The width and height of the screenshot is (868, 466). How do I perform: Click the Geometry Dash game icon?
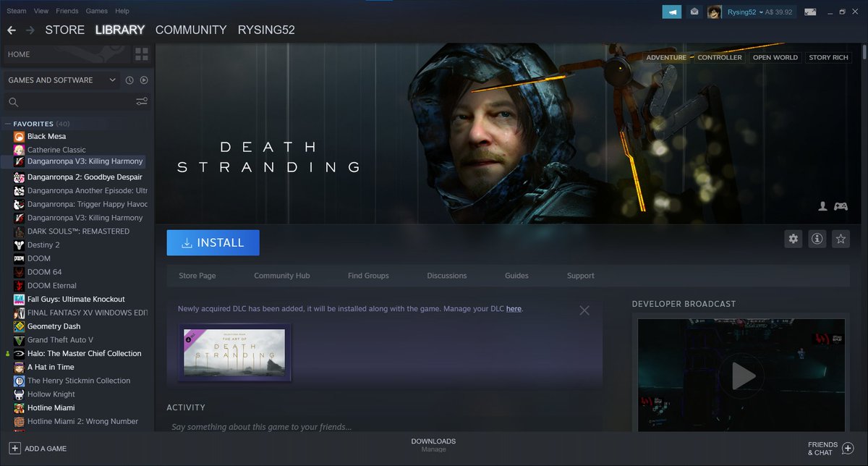pos(20,326)
